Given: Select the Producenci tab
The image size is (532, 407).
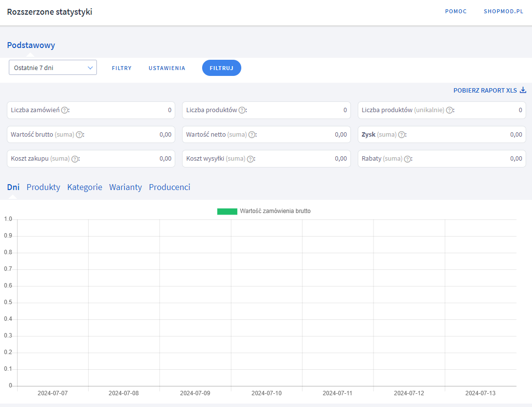Looking at the screenshot, I should (169, 187).
